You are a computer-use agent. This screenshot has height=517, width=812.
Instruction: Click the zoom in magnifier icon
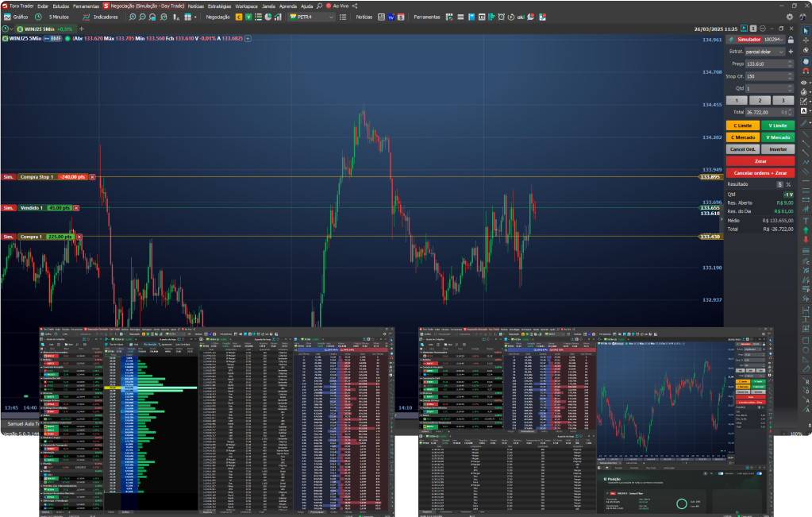pyautogui.click(x=133, y=17)
